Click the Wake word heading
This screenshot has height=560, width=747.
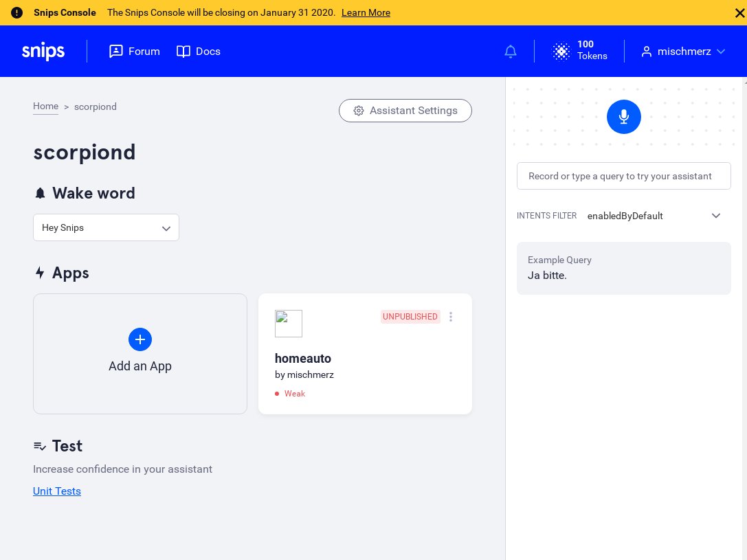pyautogui.click(x=94, y=193)
